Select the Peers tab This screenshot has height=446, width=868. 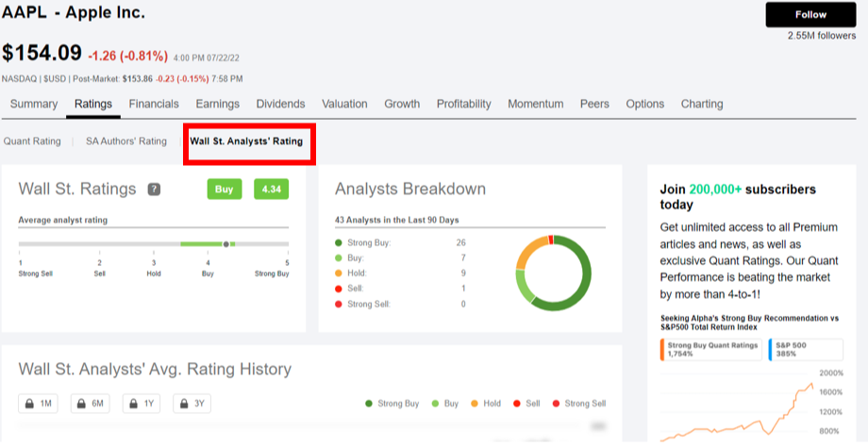click(x=594, y=104)
